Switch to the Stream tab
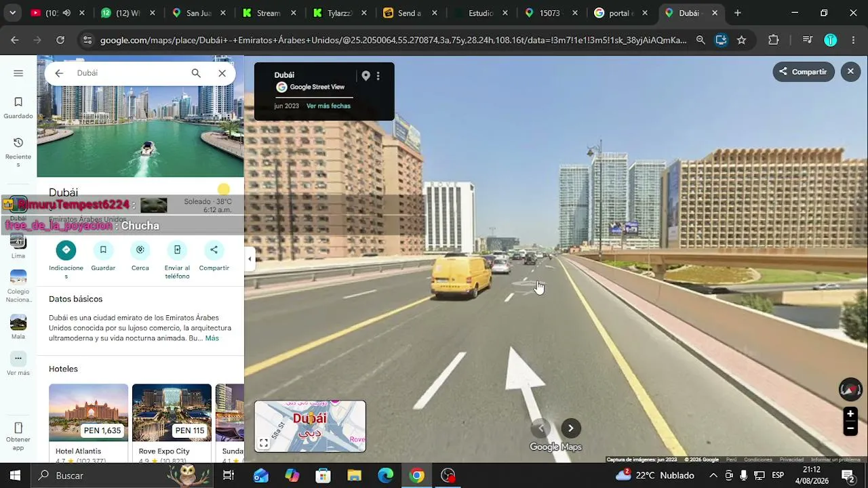The width and height of the screenshot is (868, 488). [x=267, y=13]
